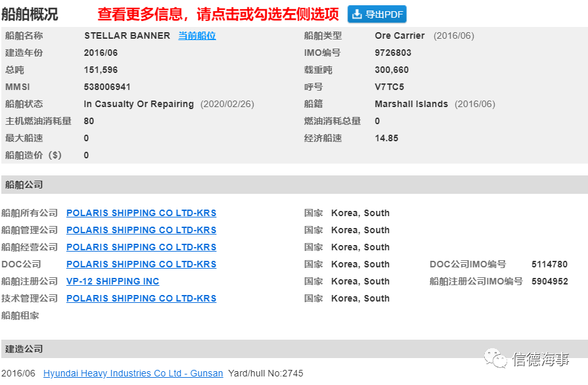Select economic speed value 14.85
Viewport: 588px width, 385px height.
(x=386, y=139)
